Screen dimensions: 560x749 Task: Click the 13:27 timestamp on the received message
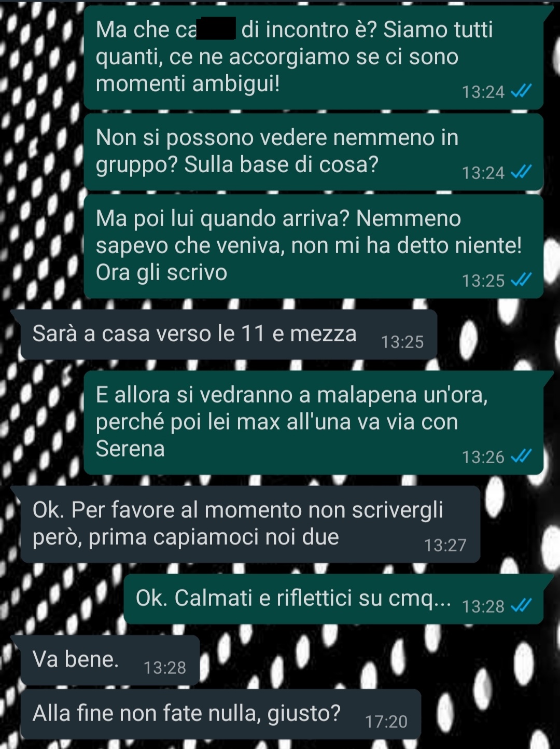tap(445, 545)
